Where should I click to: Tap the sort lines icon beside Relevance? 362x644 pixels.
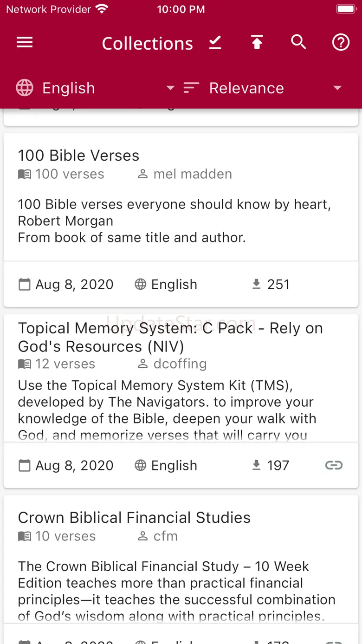191,88
